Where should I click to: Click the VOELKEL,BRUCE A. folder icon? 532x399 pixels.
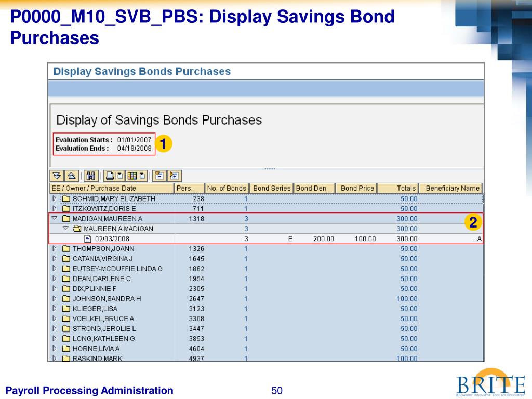tap(66, 318)
